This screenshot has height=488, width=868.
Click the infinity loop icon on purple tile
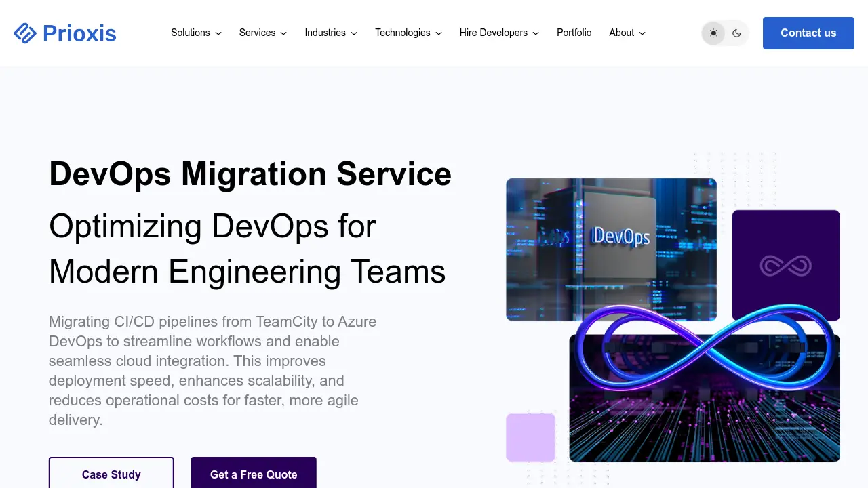pyautogui.click(x=786, y=265)
